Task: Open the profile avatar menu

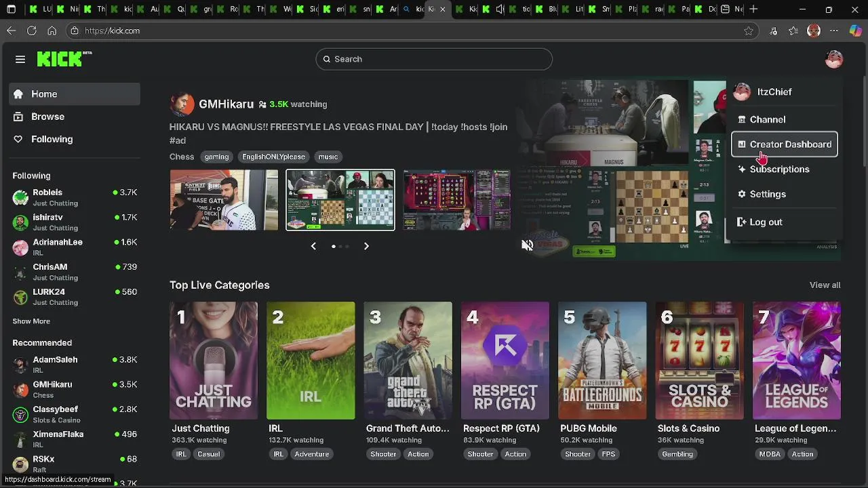Action: click(x=834, y=59)
